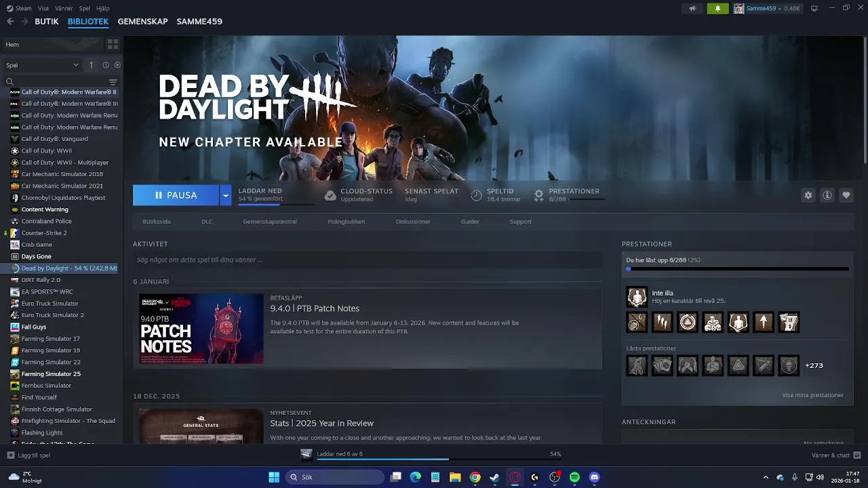
Task: Open the Visa menu
Action: pos(43,8)
